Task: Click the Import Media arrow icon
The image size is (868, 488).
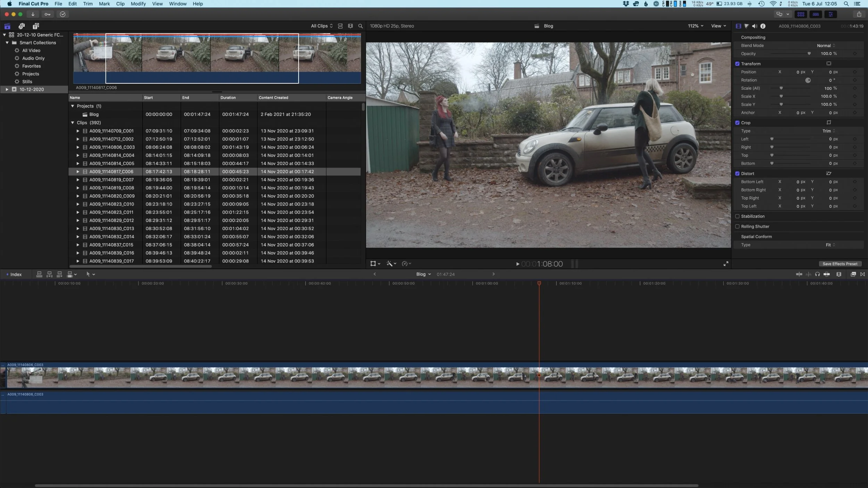Action: pyautogui.click(x=33, y=14)
